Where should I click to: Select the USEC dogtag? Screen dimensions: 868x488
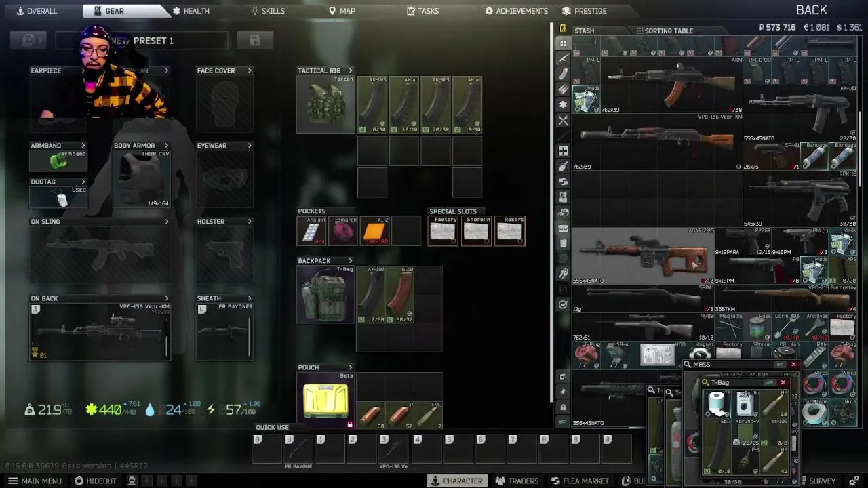[x=58, y=197]
